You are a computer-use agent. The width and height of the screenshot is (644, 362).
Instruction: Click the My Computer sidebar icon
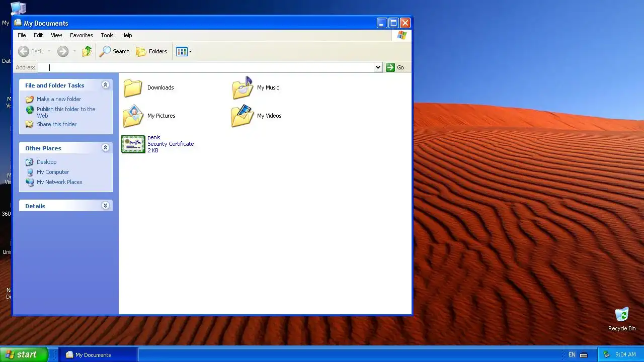coord(30,172)
